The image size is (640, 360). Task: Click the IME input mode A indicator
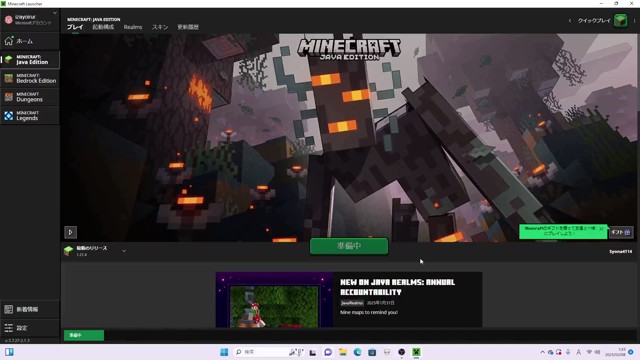578,352
